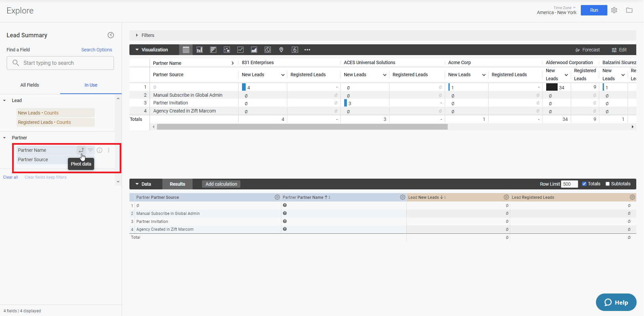Viewport: 644px width, 316px height.
Task: Select the bar chart visualization icon
Action: click(x=199, y=49)
